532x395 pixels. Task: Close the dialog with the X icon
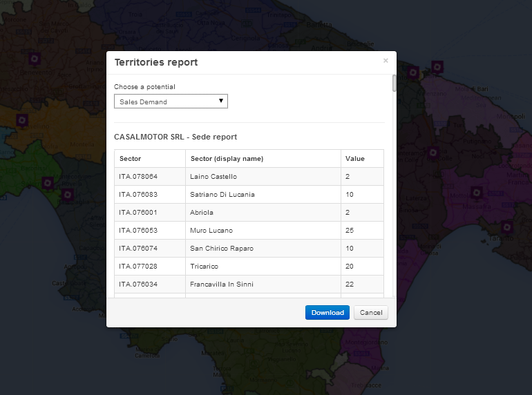tap(386, 61)
